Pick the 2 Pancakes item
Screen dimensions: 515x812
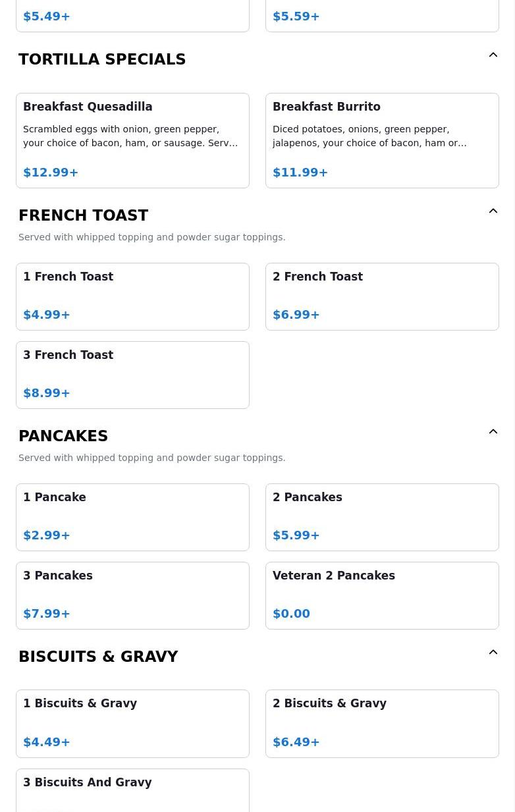click(382, 517)
